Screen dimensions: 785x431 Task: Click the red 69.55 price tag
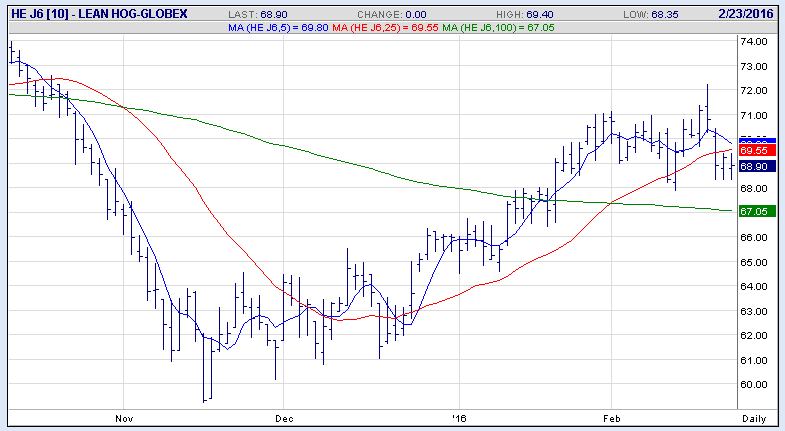752,150
